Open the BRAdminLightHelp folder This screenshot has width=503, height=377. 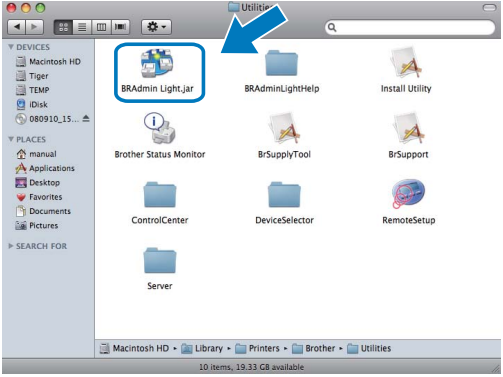click(281, 63)
